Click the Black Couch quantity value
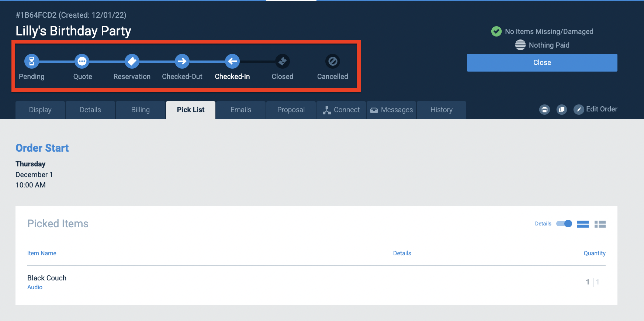 click(588, 282)
